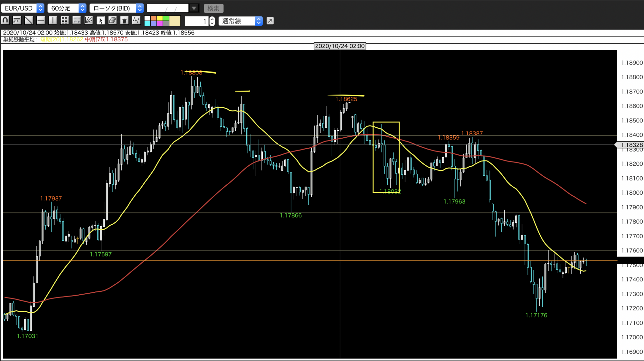Pick the yellow color swatch
This screenshot has width=644, height=361.
point(160,18)
